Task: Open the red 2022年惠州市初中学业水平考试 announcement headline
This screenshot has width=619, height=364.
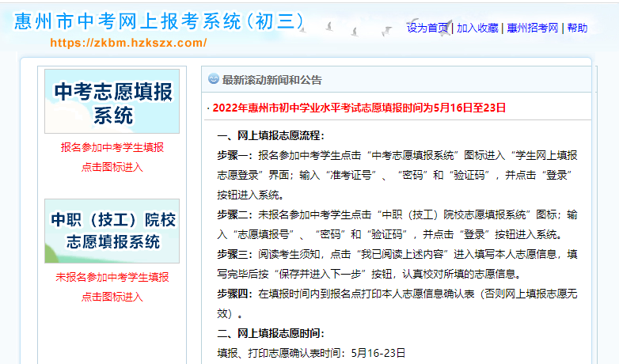Action: (x=359, y=108)
